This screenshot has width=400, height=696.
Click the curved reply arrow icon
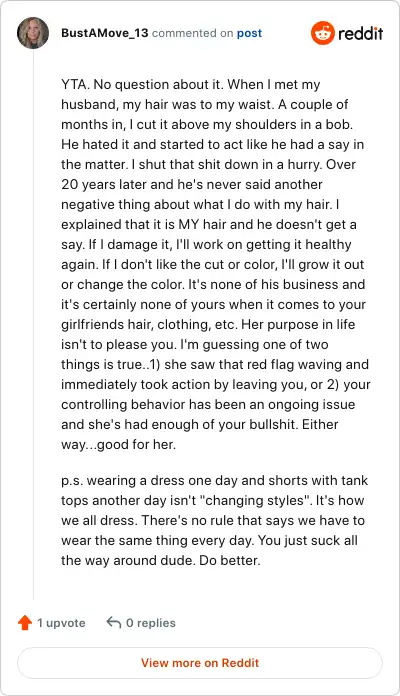point(114,622)
